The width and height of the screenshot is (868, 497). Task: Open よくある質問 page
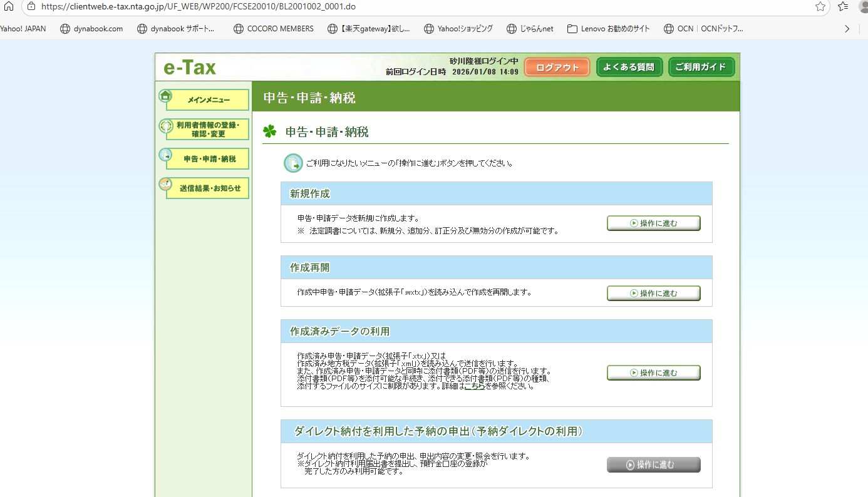[629, 67]
